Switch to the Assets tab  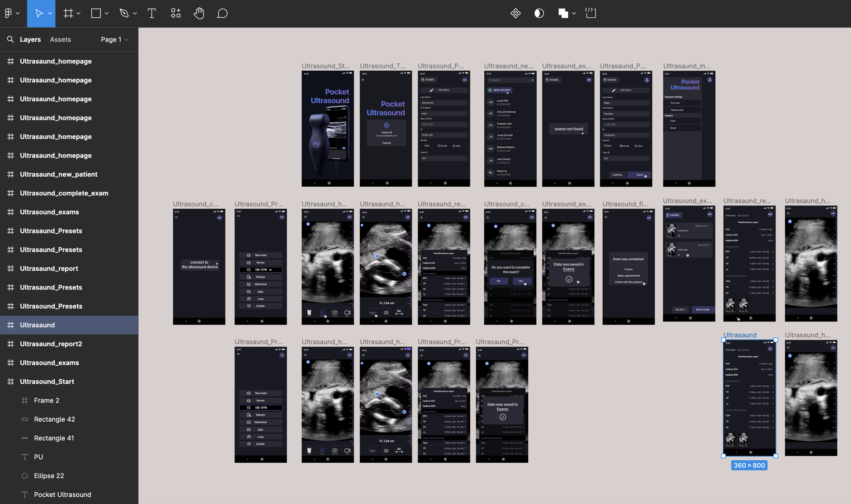[x=60, y=40]
